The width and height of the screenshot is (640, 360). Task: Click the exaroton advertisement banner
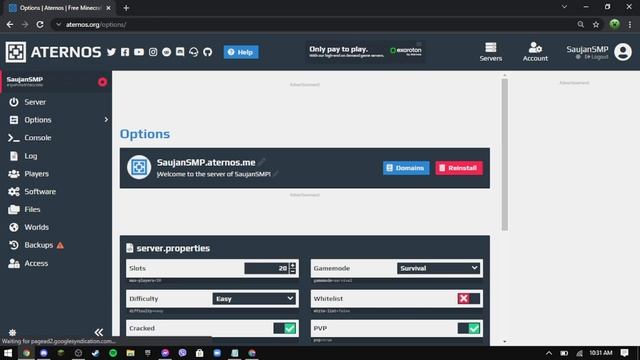[x=365, y=52]
